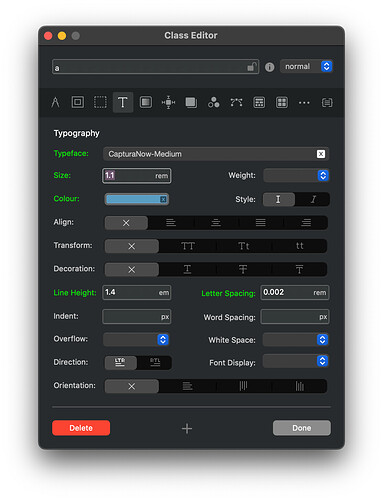Open the code sheet tab icon

[327, 103]
